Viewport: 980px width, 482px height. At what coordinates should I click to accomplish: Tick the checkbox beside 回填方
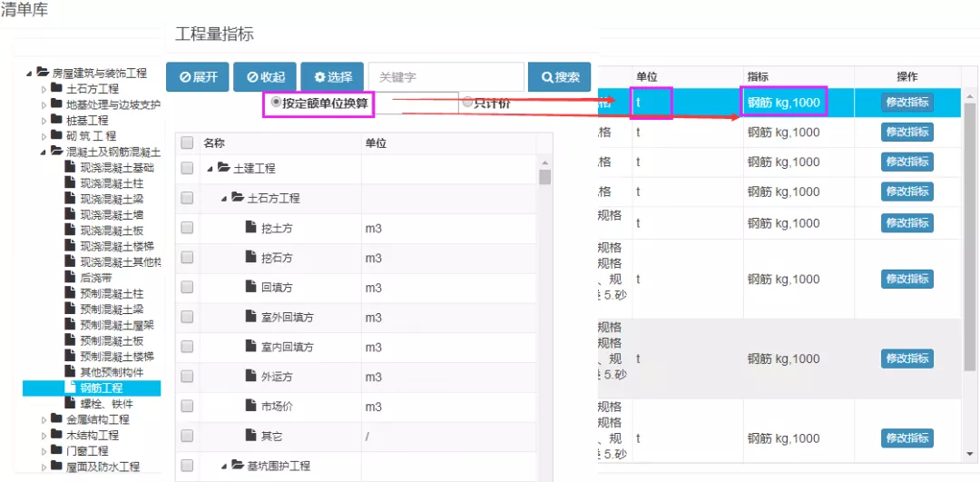(x=187, y=287)
